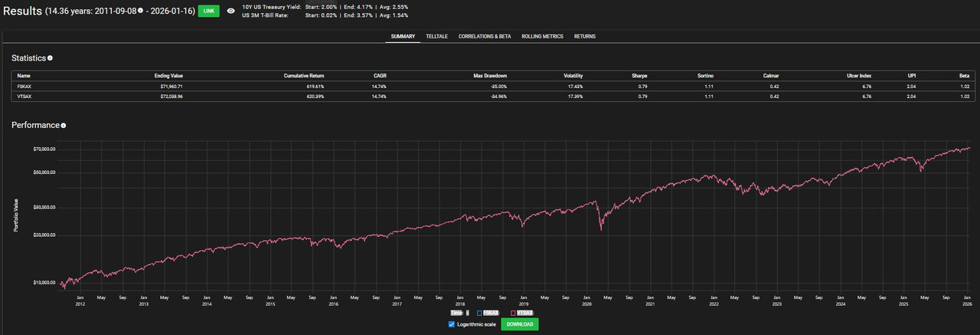Click cumulative return 620.39%

[314, 97]
